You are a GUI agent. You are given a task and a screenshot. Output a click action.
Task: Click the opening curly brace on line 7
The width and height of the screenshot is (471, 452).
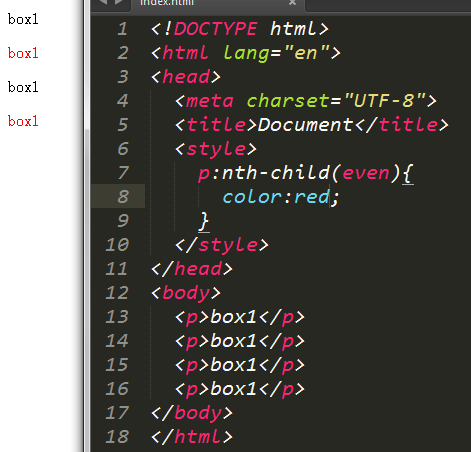tap(408, 173)
